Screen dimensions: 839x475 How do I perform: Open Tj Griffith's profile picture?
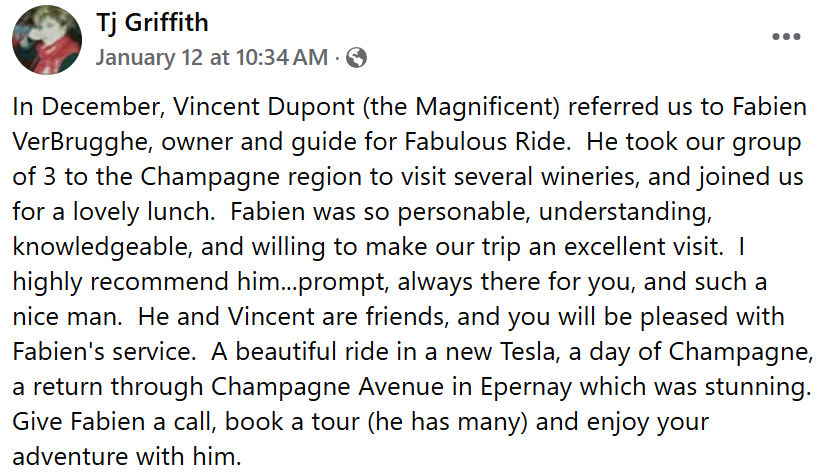(x=46, y=40)
